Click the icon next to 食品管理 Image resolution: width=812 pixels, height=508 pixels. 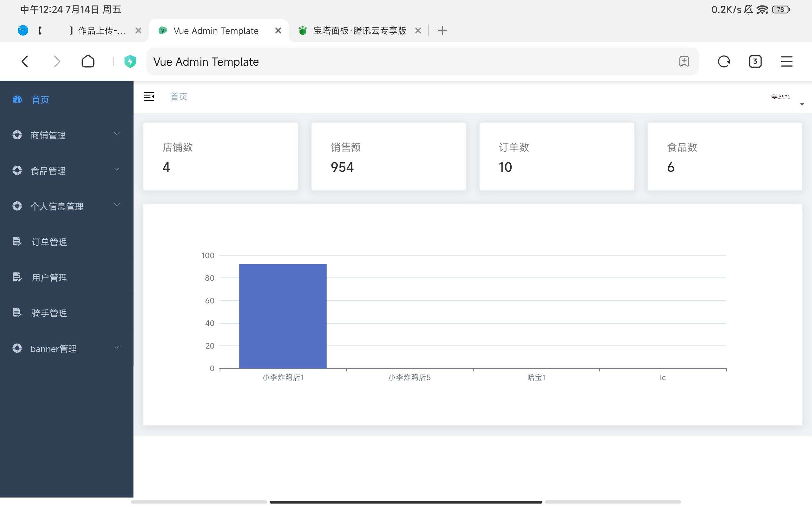(17, 170)
